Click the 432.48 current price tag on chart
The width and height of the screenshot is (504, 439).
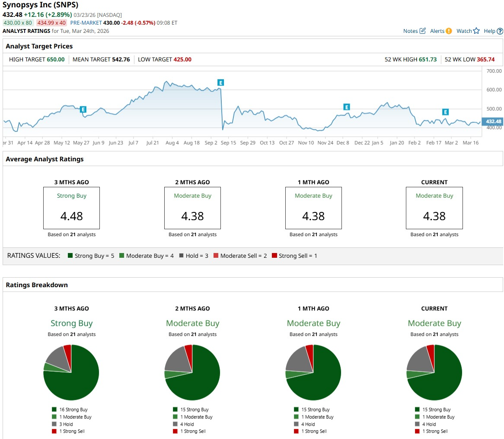tap(493, 121)
